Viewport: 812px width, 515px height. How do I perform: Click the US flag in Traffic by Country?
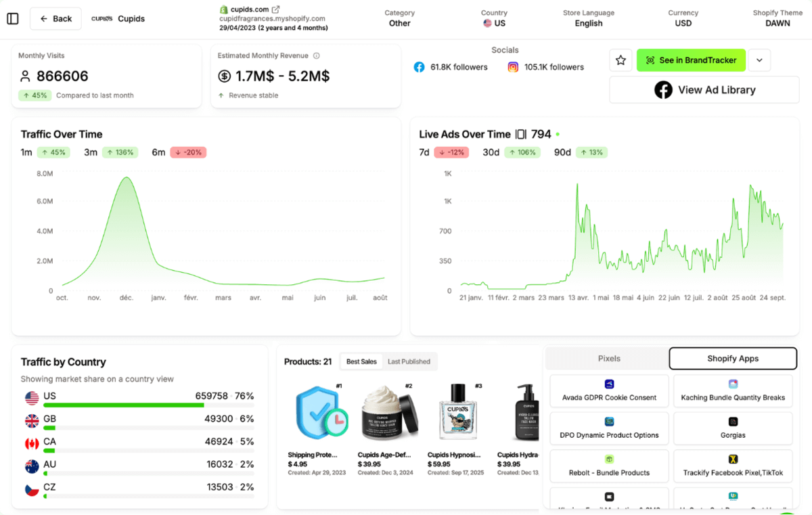tap(31, 397)
